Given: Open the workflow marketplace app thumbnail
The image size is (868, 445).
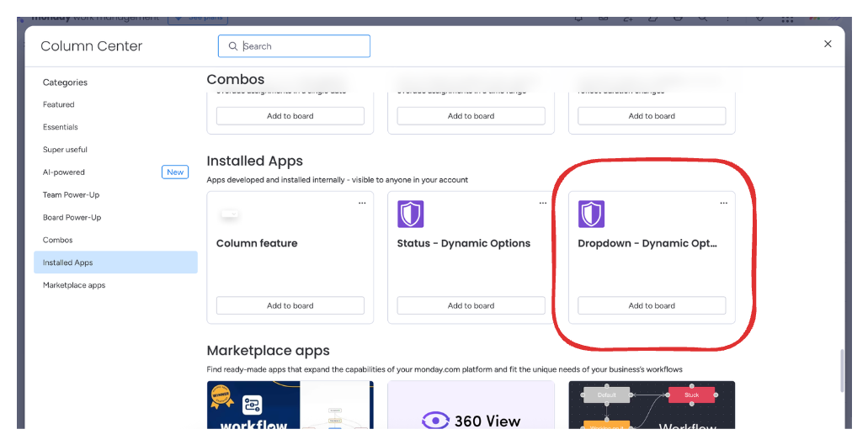Looking at the screenshot, I should click(290, 405).
